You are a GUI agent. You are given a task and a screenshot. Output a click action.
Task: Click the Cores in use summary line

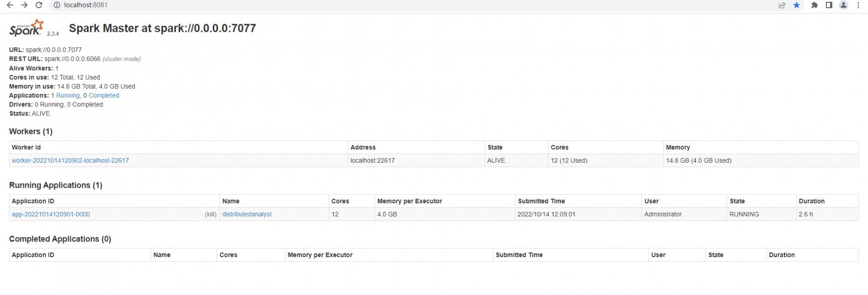click(54, 77)
